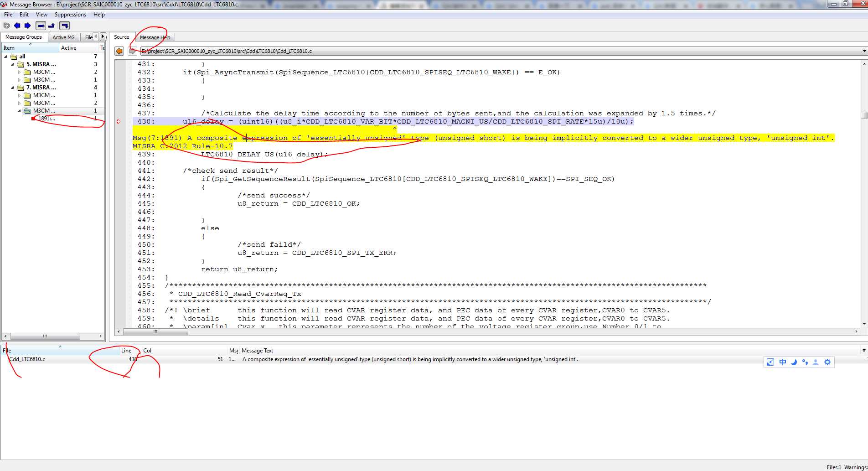Collapse the 'all' tree node
Screen dimensions: 868x471
[5, 57]
